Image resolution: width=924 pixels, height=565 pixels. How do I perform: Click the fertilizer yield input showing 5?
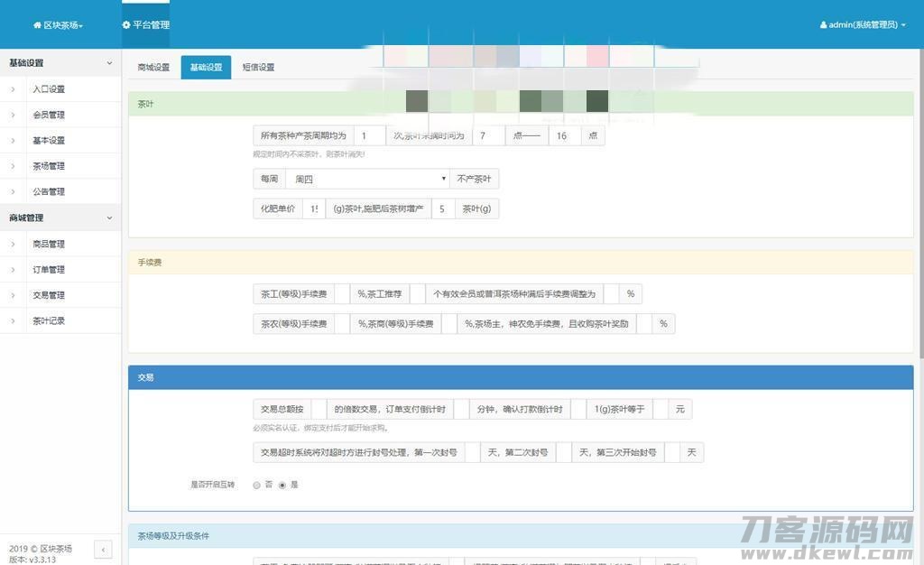pyautogui.click(x=442, y=208)
